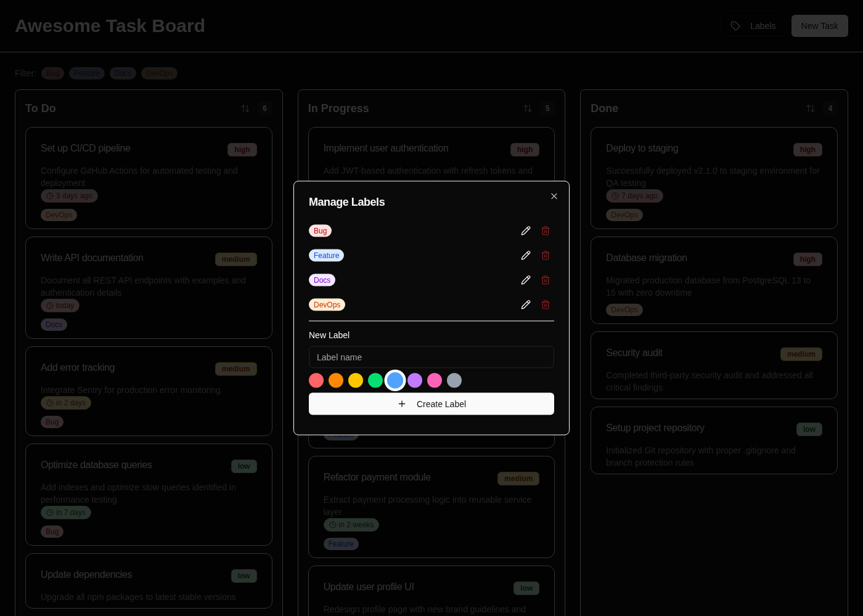Pick the orange color swatch
The height and width of the screenshot is (616, 863).
336,381
